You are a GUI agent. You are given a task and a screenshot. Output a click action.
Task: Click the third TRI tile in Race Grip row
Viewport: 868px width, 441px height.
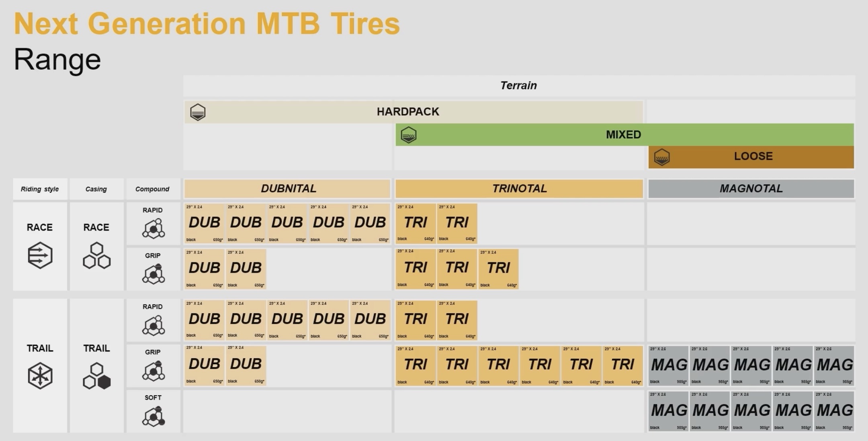[498, 268]
